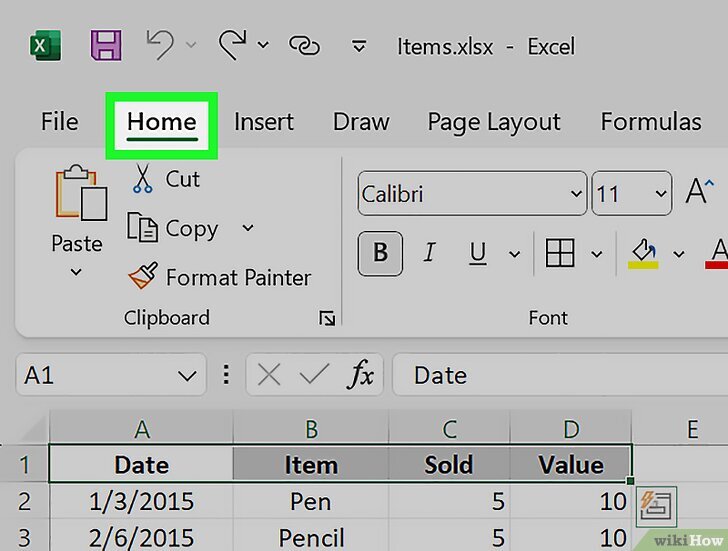Toggle Italic formatting button

pyautogui.click(x=430, y=253)
